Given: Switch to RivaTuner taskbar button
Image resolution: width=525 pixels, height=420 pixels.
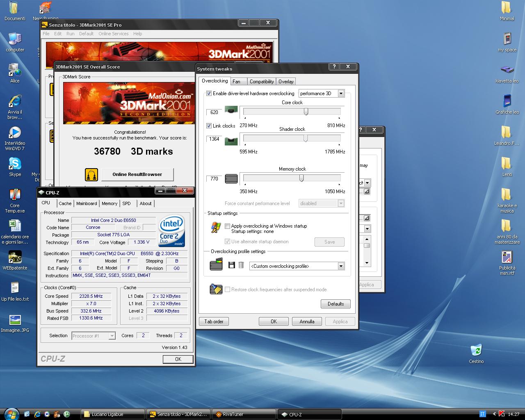Looking at the screenshot, I should pos(244,414).
